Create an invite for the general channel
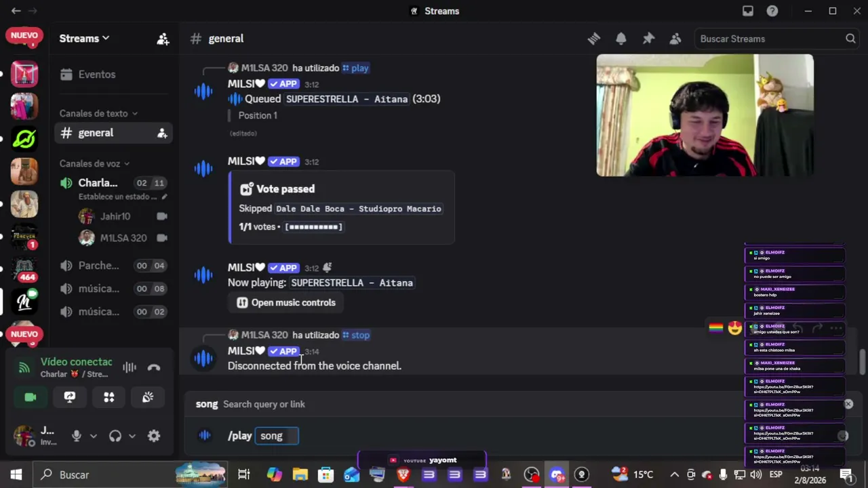This screenshot has width=868, height=488. pos(162,133)
